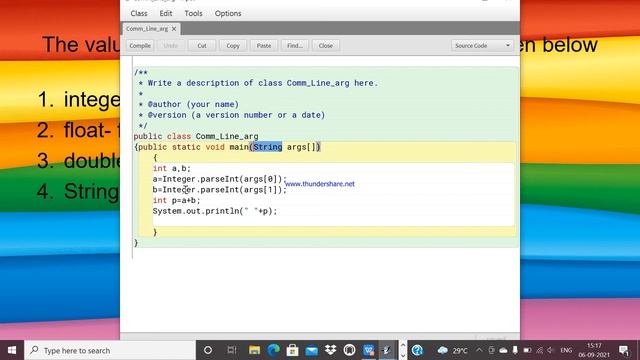Open the Mail app from the taskbar

(311, 350)
